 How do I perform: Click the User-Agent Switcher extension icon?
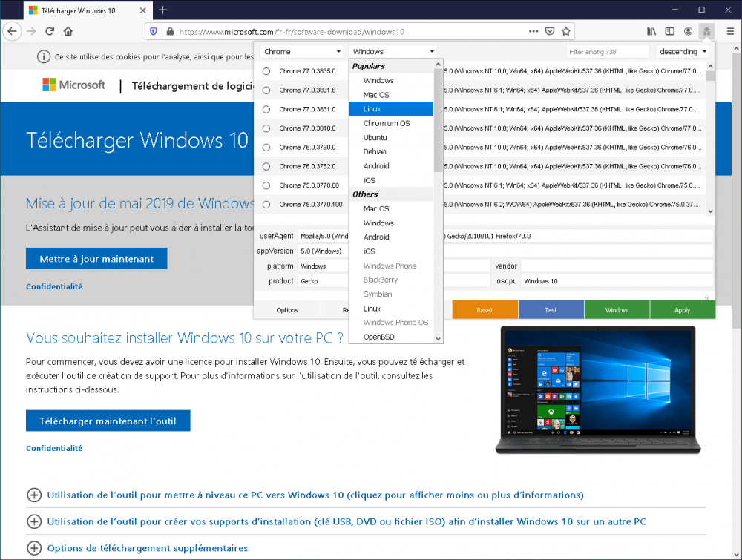706,32
